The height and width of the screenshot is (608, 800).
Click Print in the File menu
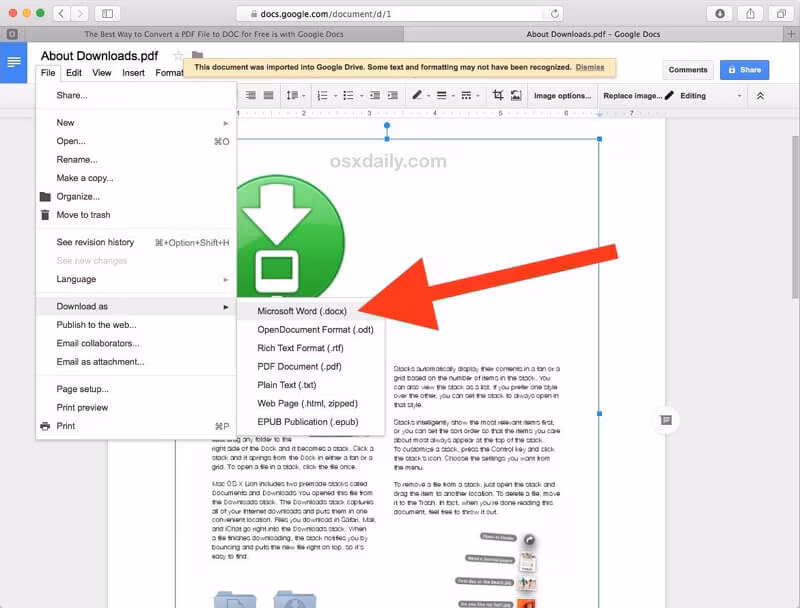tap(136, 426)
